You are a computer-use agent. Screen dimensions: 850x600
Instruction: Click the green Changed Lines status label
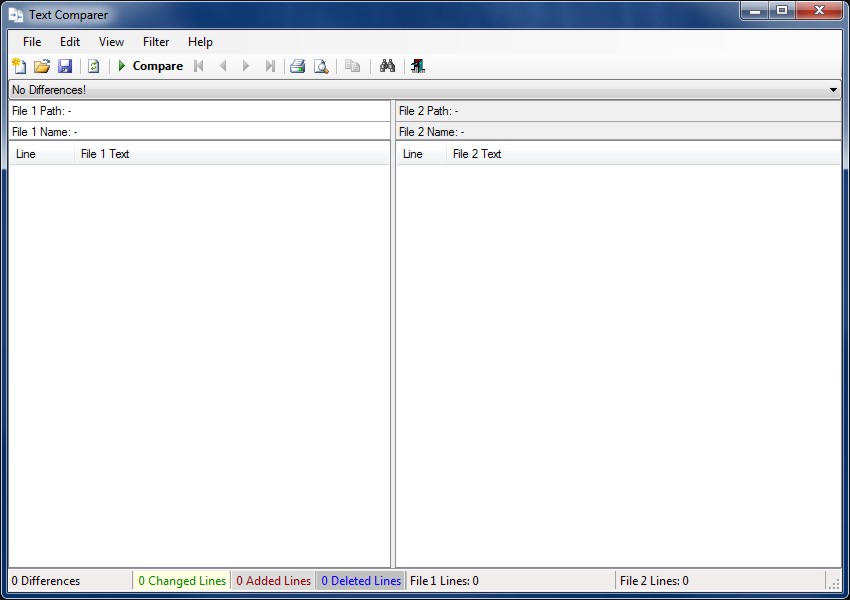182,581
